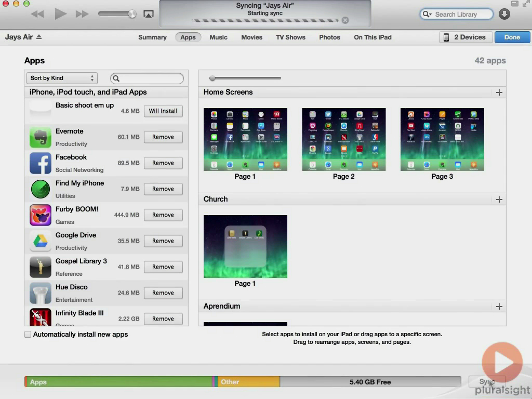Click the 42 apps count text
This screenshot has width=532, height=399.
(x=490, y=60)
